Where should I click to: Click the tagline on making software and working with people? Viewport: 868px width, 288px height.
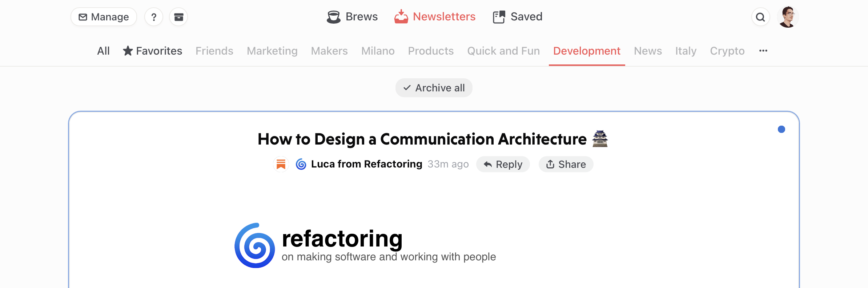(389, 257)
